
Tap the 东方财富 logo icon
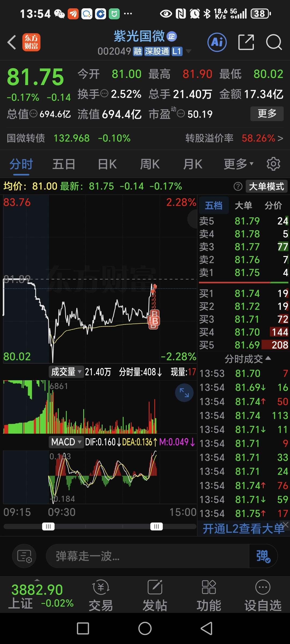31,42
